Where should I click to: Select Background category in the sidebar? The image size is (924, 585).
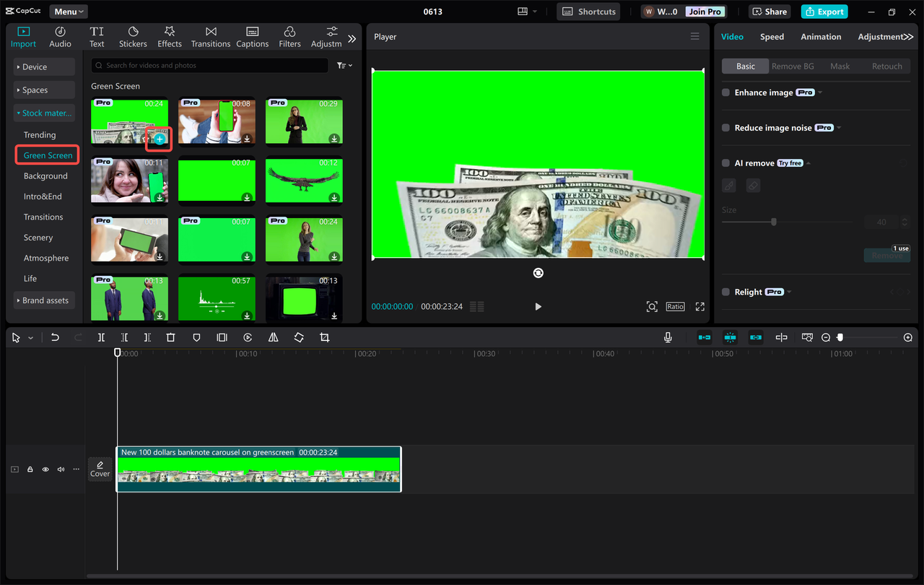pos(45,175)
